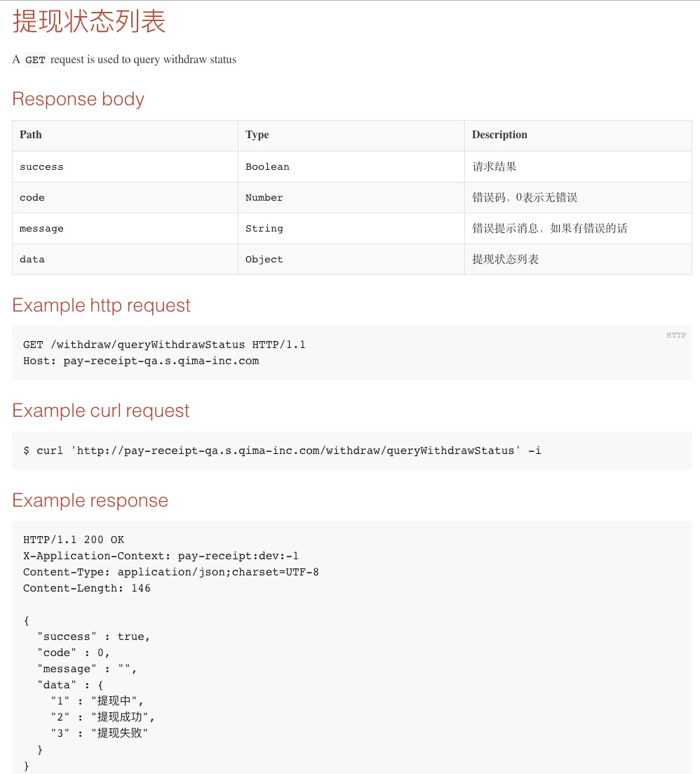Click the Boolean type cell
Image resolution: width=700 pixels, height=774 pixels.
(x=267, y=167)
